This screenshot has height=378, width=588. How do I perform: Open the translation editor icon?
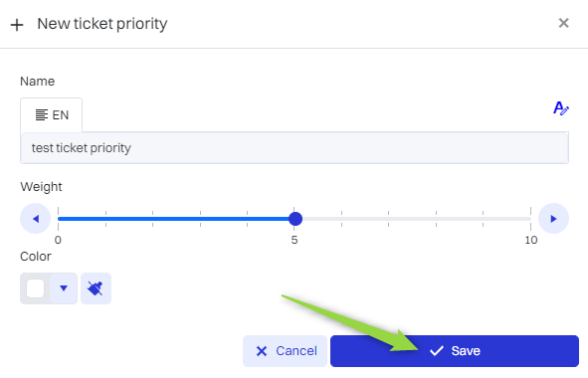[560, 108]
